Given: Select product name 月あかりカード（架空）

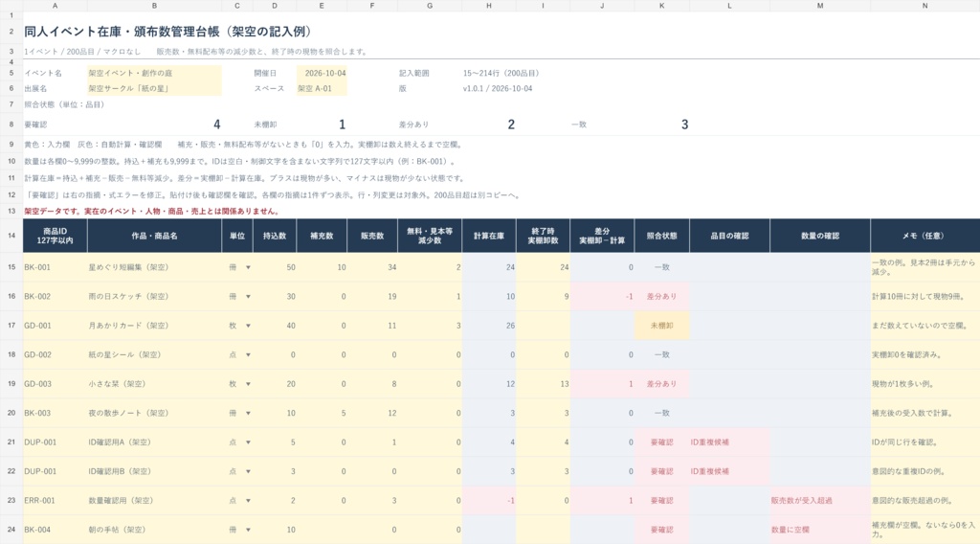Looking at the screenshot, I should (x=154, y=326).
